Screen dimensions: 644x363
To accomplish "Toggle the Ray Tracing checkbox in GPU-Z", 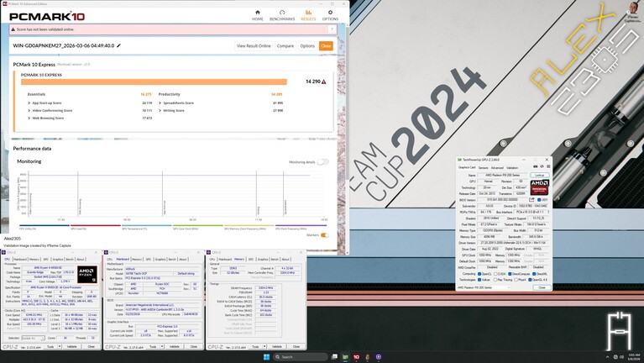I will click(x=495, y=280).
